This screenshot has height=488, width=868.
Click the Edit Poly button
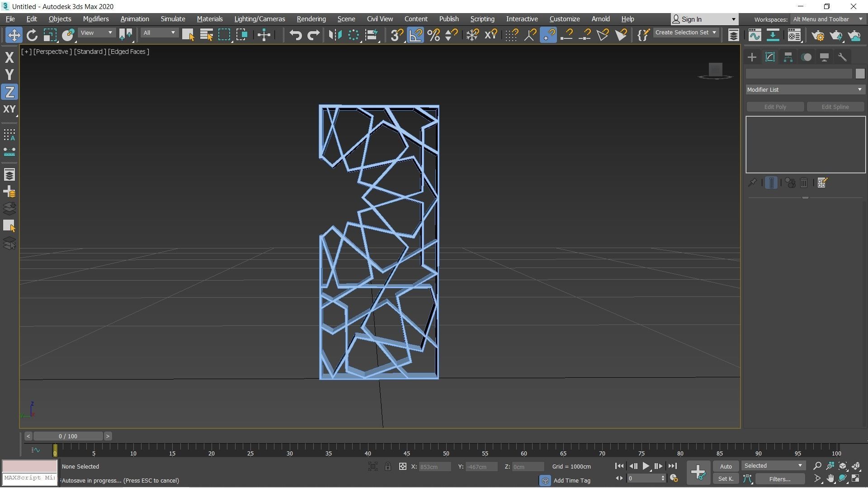tap(775, 107)
